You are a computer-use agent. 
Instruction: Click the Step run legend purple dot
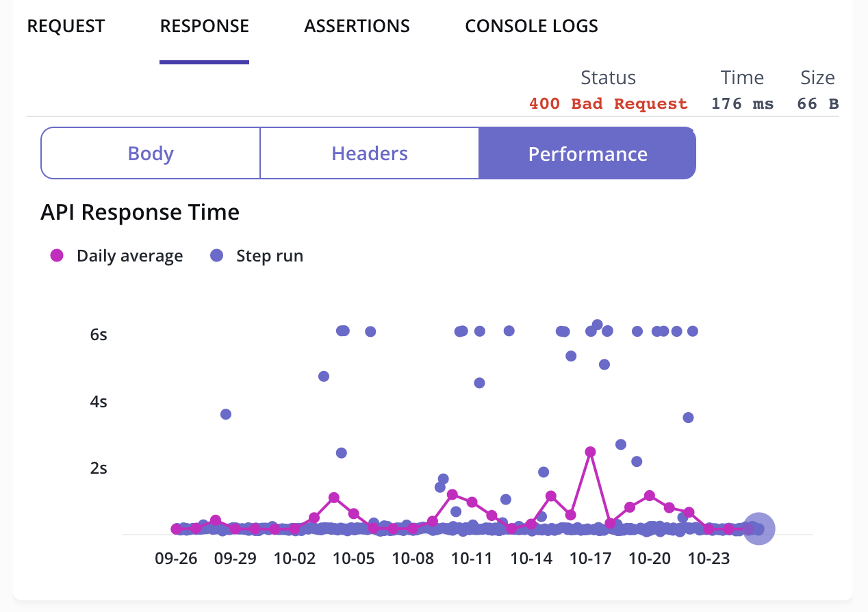(x=217, y=256)
